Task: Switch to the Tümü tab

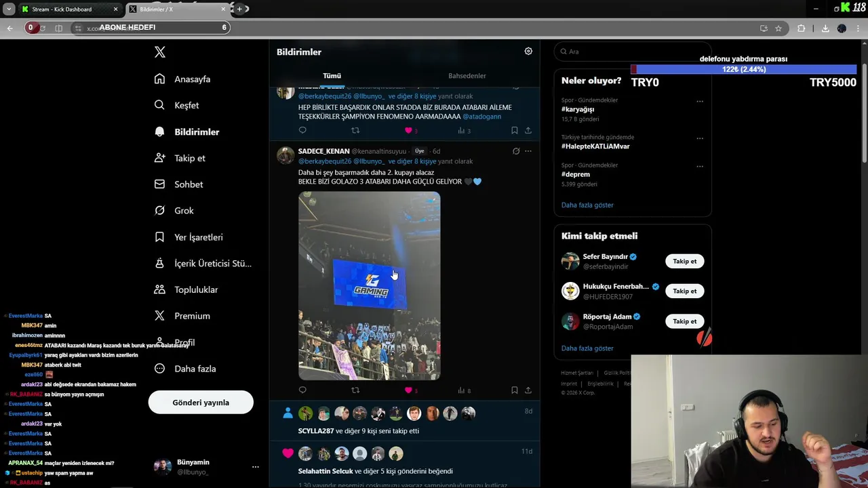Action: pyautogui.click(x=332, y=76)
